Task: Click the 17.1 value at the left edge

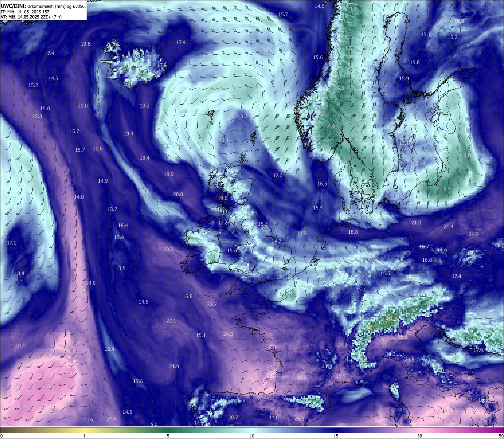Action: coord(11,243)
